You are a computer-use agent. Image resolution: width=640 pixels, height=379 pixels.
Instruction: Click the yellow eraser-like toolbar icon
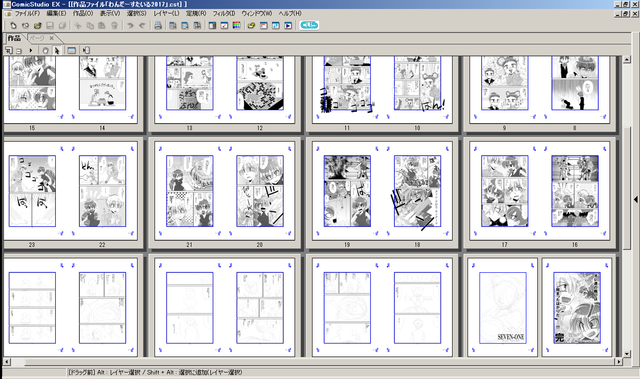pyautogui.click(x=251, y=26)
